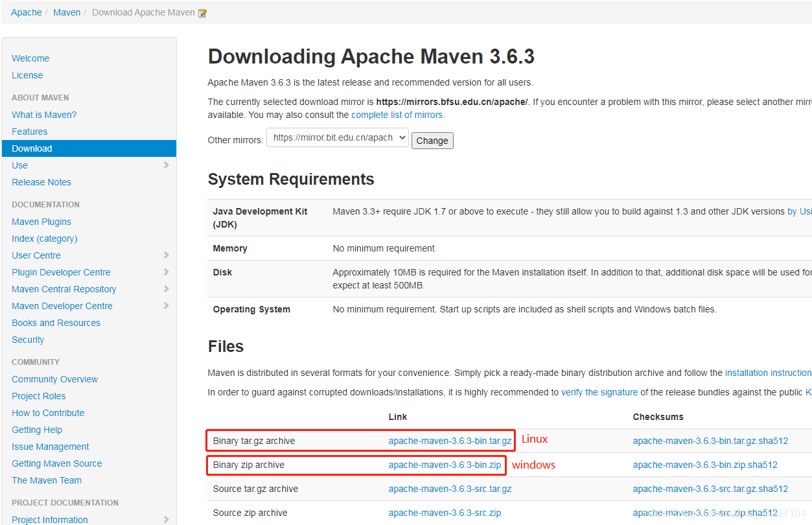Click the 'Link' column header
This screenshot has width=812, height=525.
click(398, 417)
